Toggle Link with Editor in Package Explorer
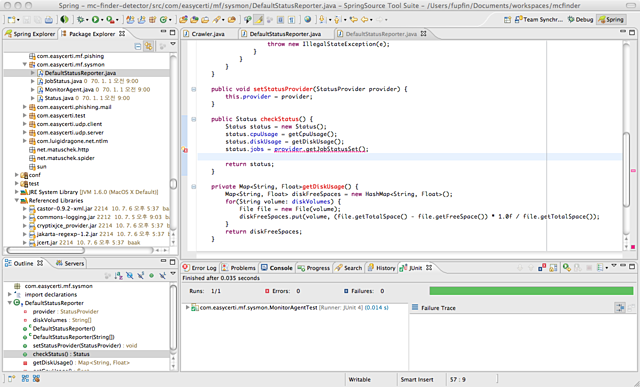640x387 pixels. click(x=149, y=46)
